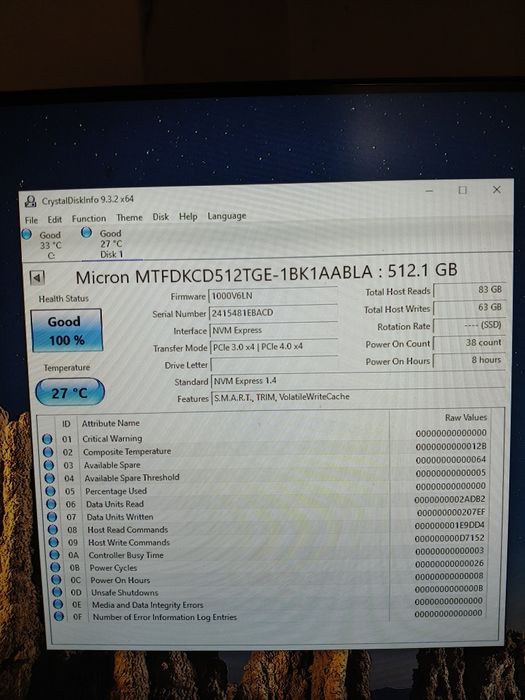Screen dimensions: 525x700
Task: Click status icon for Composite Temperature row
Action: point(48,452)
